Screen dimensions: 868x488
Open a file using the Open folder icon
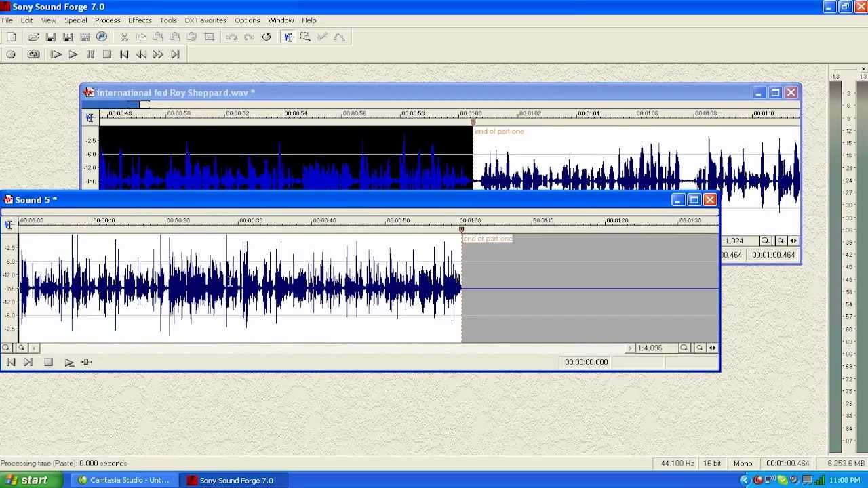click(x=34, y=37)
